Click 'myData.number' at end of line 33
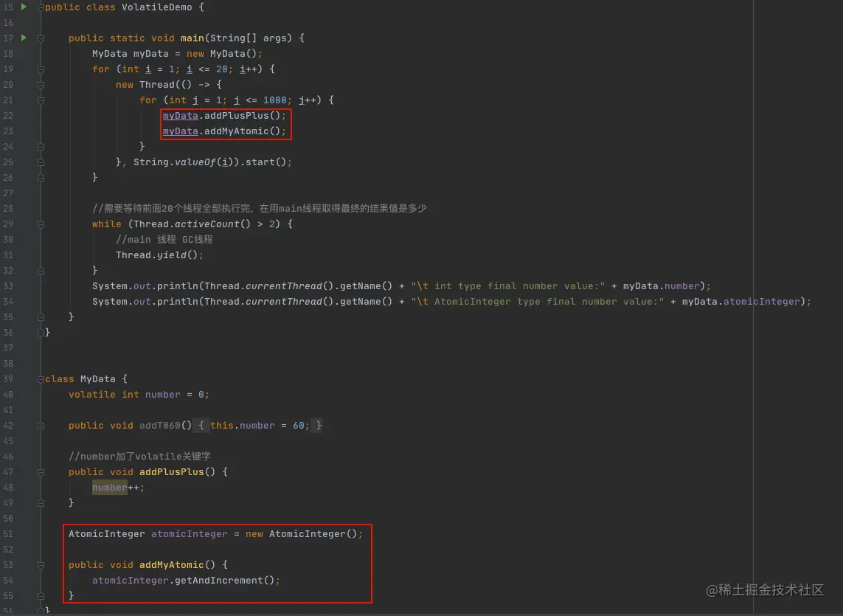Image resolution: width=843 pixels, height=616 pixels. click(x=662, y=286)
